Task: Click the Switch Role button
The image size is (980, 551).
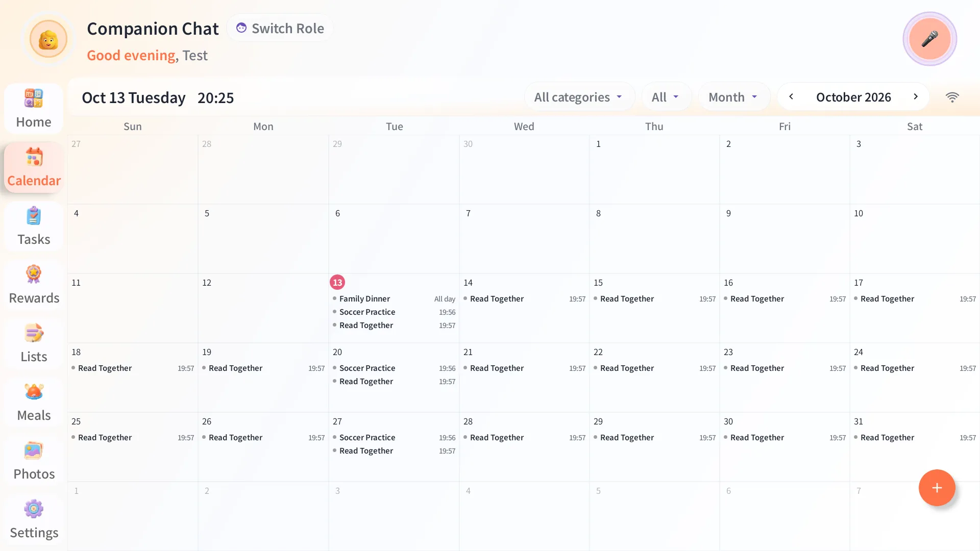Action: tap(280, 28)
